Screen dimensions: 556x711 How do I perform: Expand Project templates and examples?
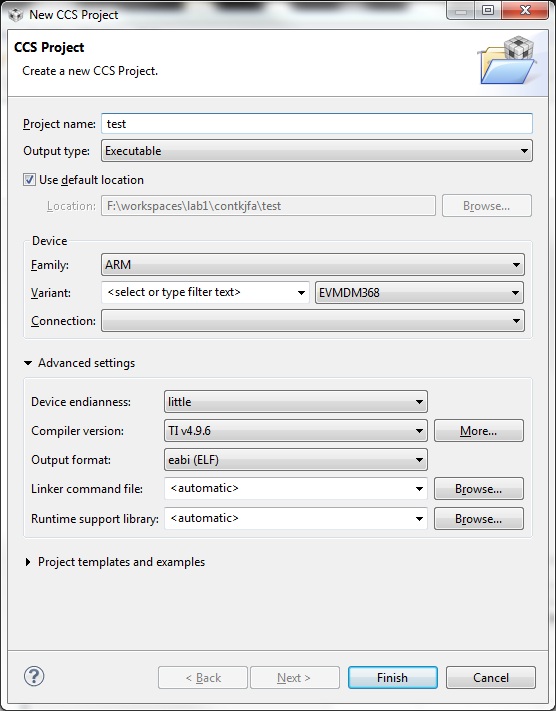[x=28, y=562]
